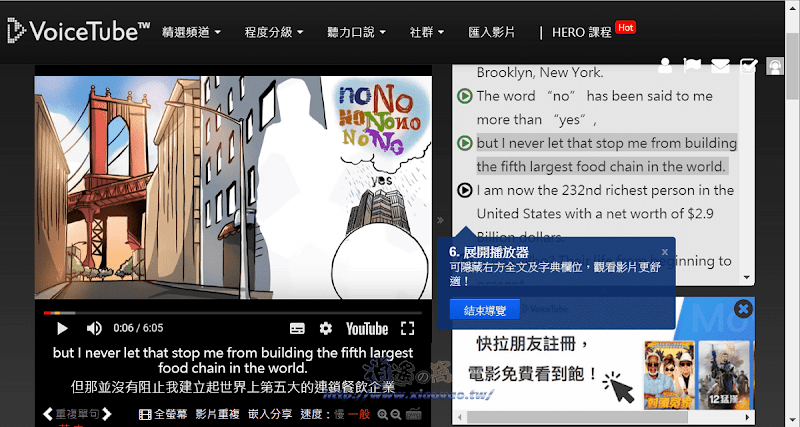The image size is (800, 427).
Task: Enter fullscreen with the player corner-brackets icon
Action: 407,328
